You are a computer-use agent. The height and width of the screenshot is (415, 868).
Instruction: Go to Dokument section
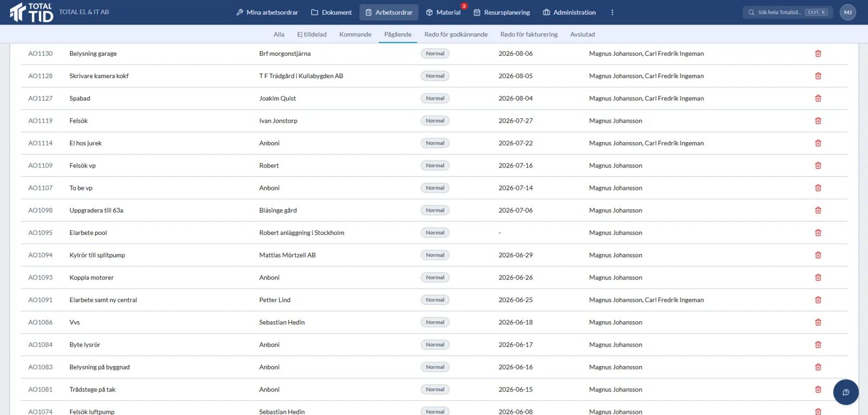(331, 12)
